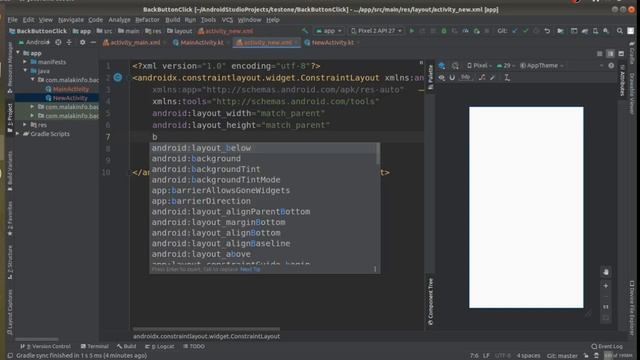Choose android:layout_marginBottom suggestion
Viewport: 640px width, 360px height.
pyautogui.click(x=263, y=222)
